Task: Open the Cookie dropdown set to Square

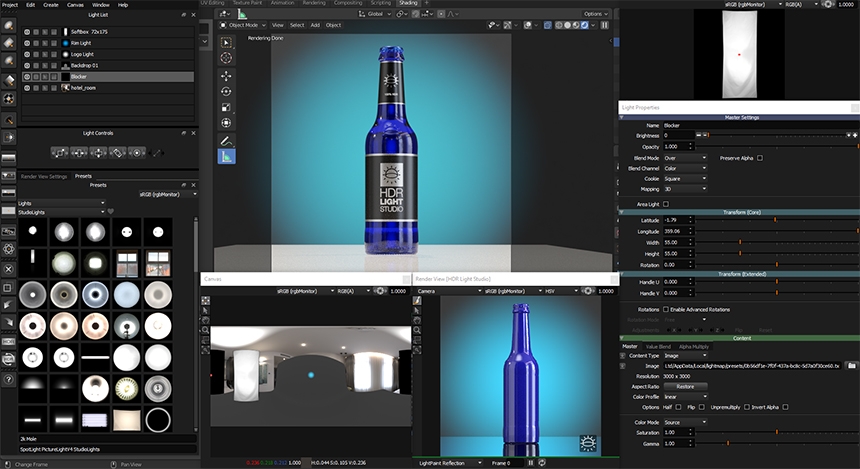Action: point(684,179)
